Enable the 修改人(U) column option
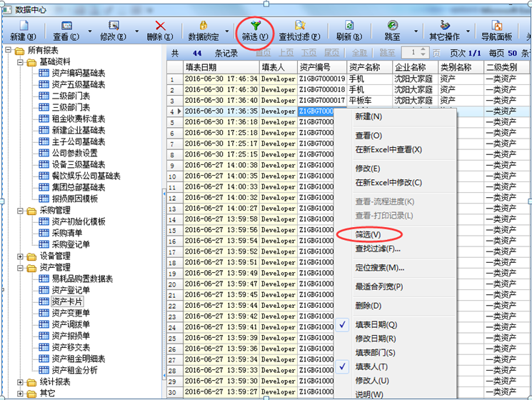532x400 pixels. pos(372,380)
